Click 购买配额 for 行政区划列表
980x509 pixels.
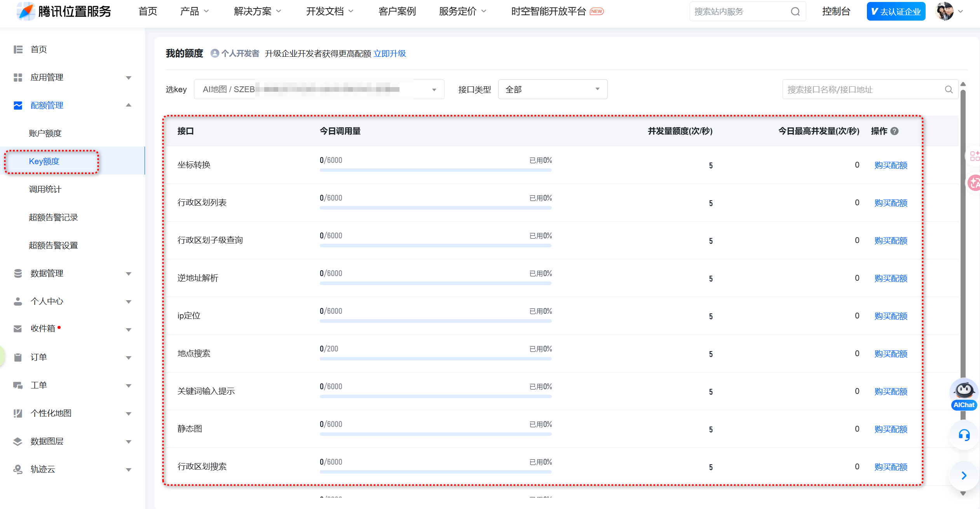point(891,203)
